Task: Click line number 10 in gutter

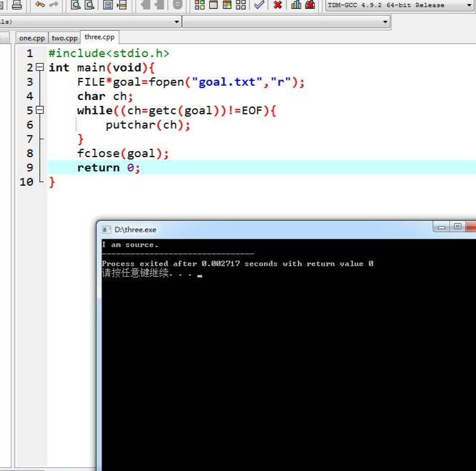Action: [26, 182]
